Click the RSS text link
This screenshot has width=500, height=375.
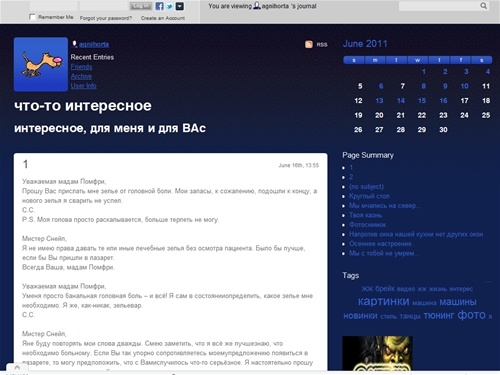[322, 45]
